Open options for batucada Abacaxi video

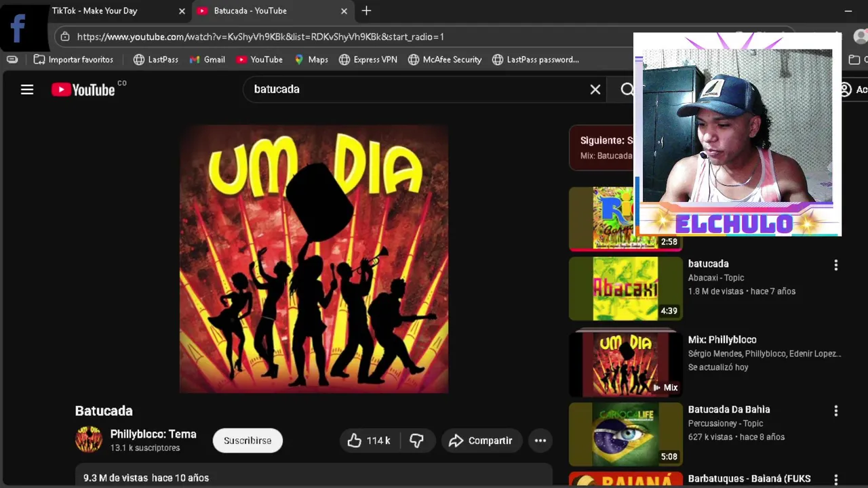(835, 265)
